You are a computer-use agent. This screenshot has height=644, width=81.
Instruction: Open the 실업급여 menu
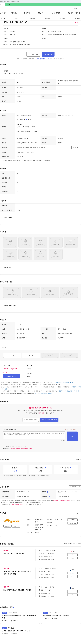(40, 13)
